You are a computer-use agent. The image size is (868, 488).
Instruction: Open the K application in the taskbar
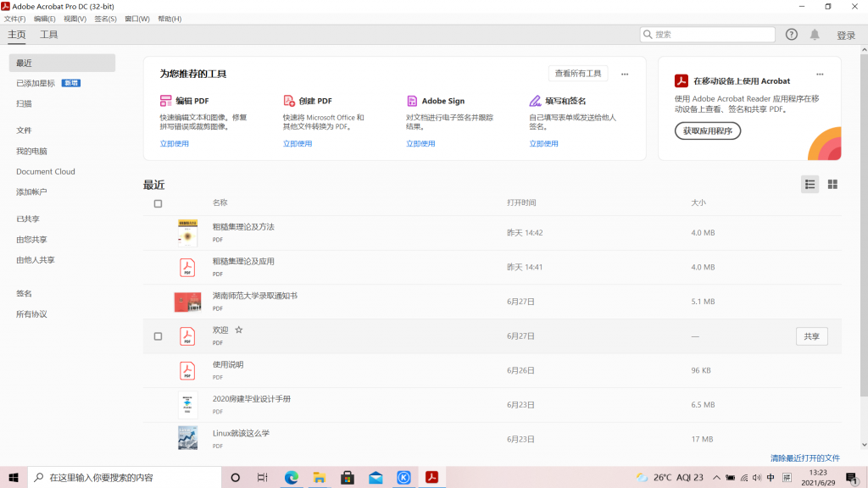point(403,478)
